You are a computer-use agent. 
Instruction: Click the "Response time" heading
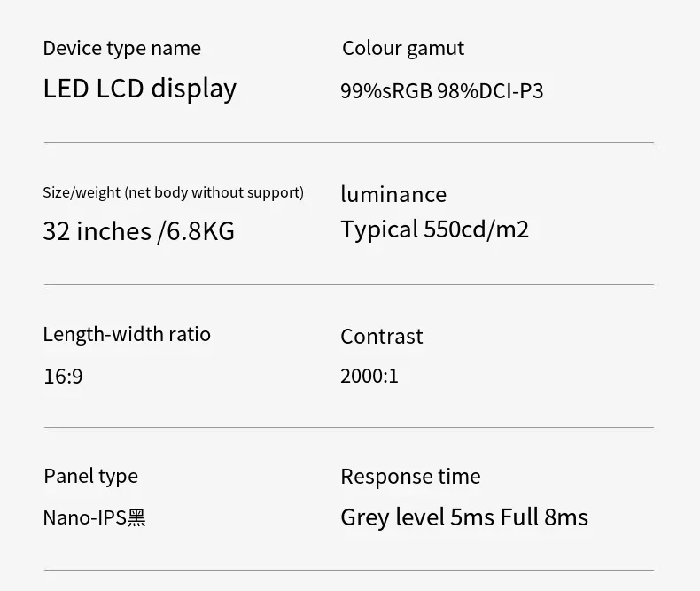point(410,476)
